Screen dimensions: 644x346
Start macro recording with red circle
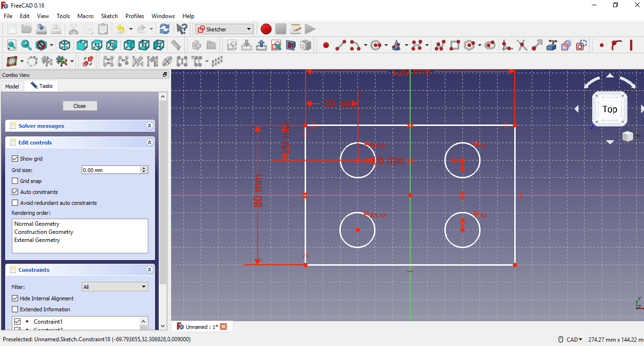click(x=266, y=29)
